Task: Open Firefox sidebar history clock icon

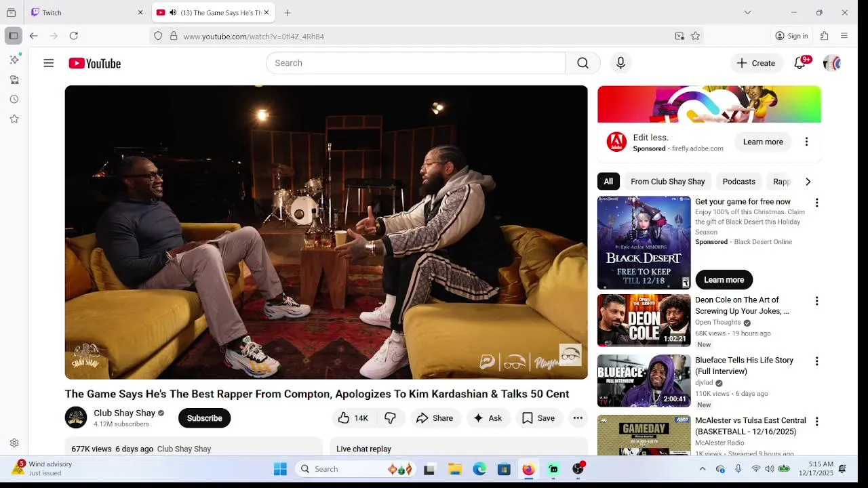Action: tap(14, 99)
